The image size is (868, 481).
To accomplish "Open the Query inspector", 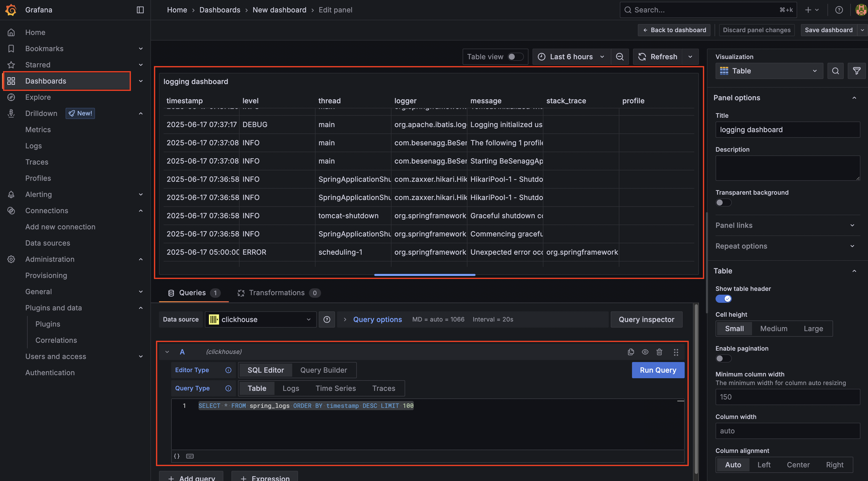I will [x=646, y=319].
